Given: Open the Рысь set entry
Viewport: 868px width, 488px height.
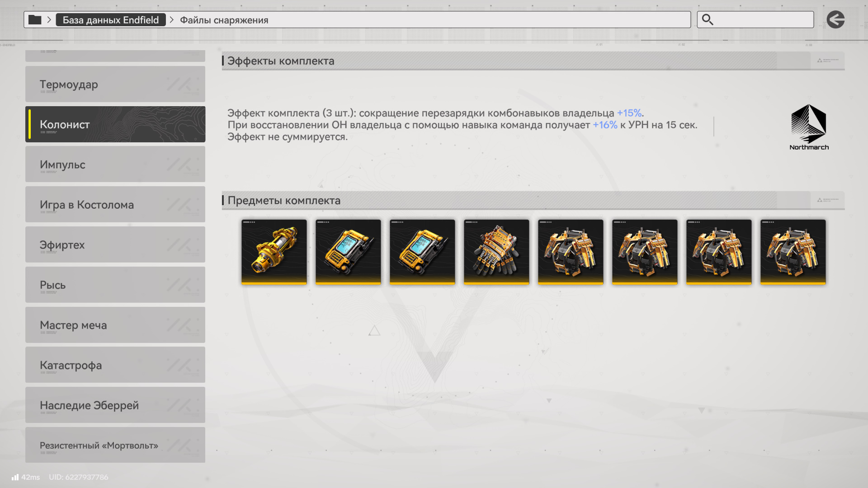Looking at the screenshot, I should coord(115,285).
